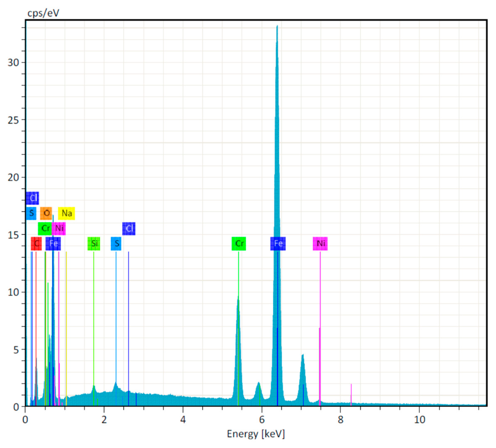
Task: Click the cps/eV axis title
Action: coord(43,13)
